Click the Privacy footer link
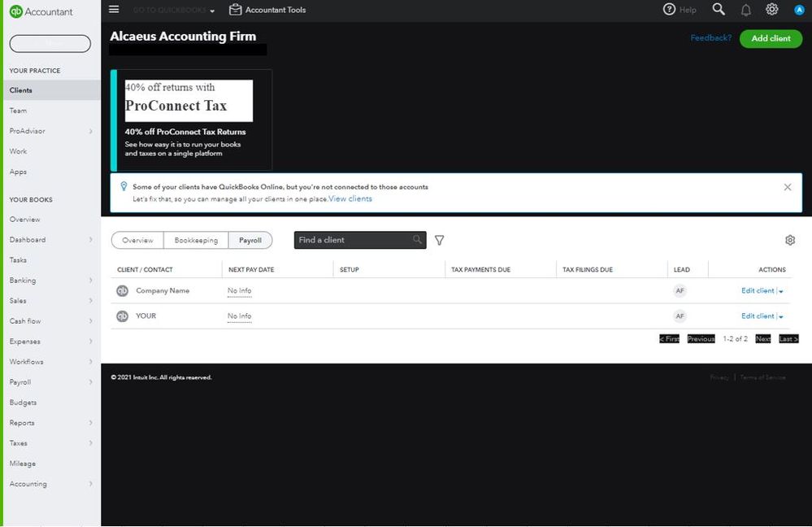Screen dimensions: 812x527 [x=719, y=377]
